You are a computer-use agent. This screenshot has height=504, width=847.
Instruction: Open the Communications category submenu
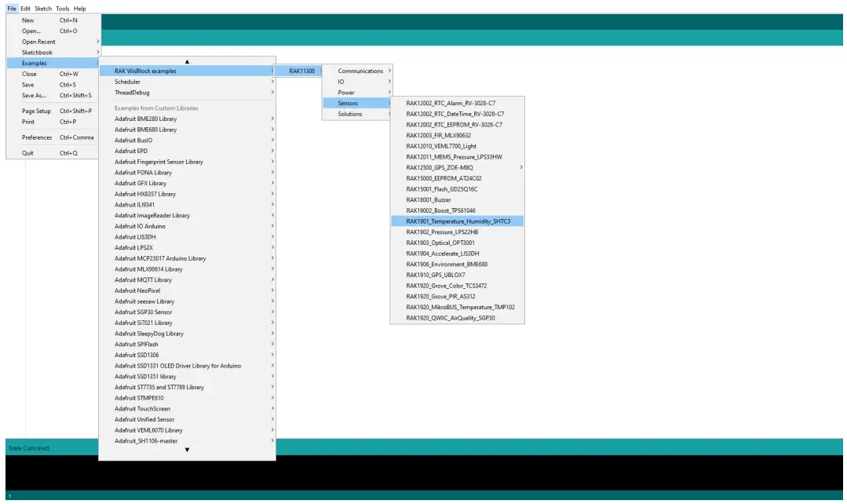click(357, 71)
